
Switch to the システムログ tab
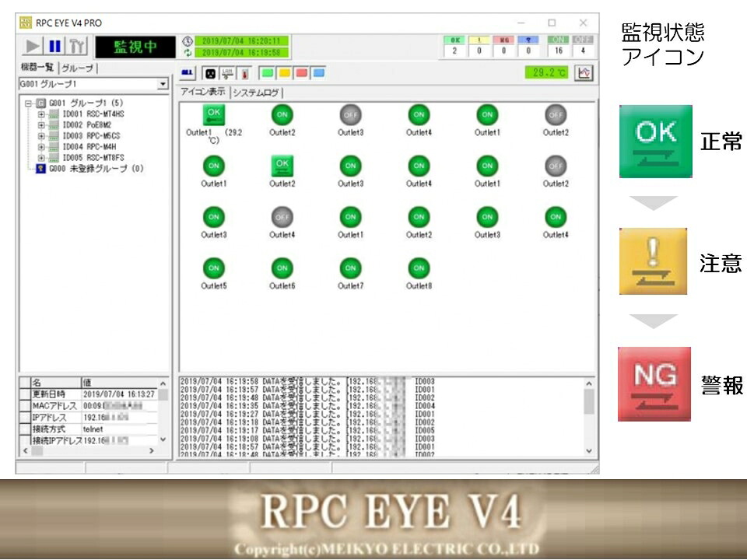click(x=256, y=93)
